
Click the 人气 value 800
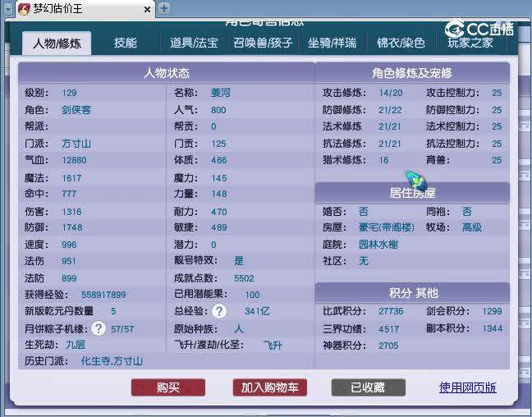pyautogui.click(x=218, y=110)
